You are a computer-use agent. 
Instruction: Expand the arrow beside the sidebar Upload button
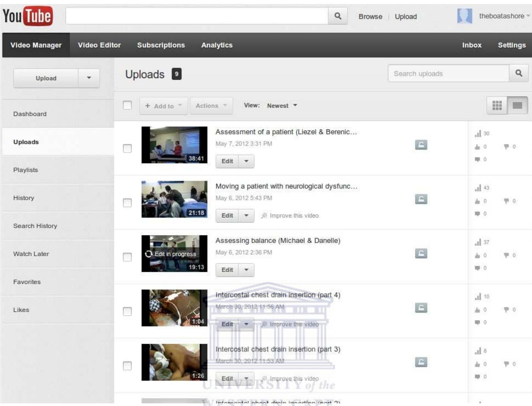click(89, 78)
